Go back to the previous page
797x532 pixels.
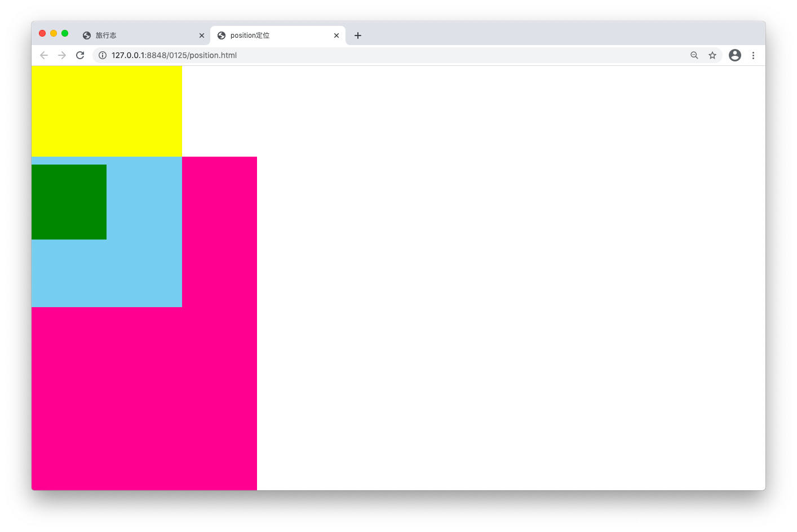click(44, 55)
